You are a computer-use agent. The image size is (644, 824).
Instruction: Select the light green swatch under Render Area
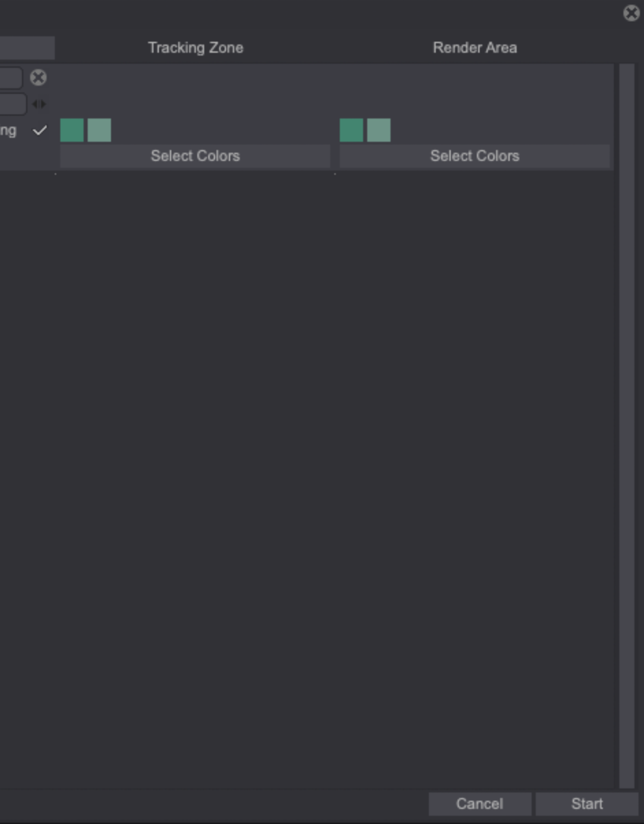tap(378, 130)
